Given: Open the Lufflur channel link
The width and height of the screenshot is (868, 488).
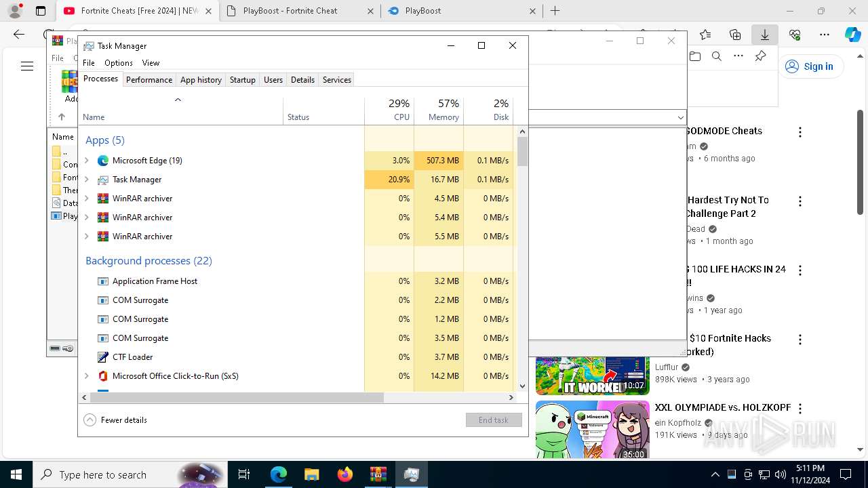Looking at the screenshot, I should point(667,367).
